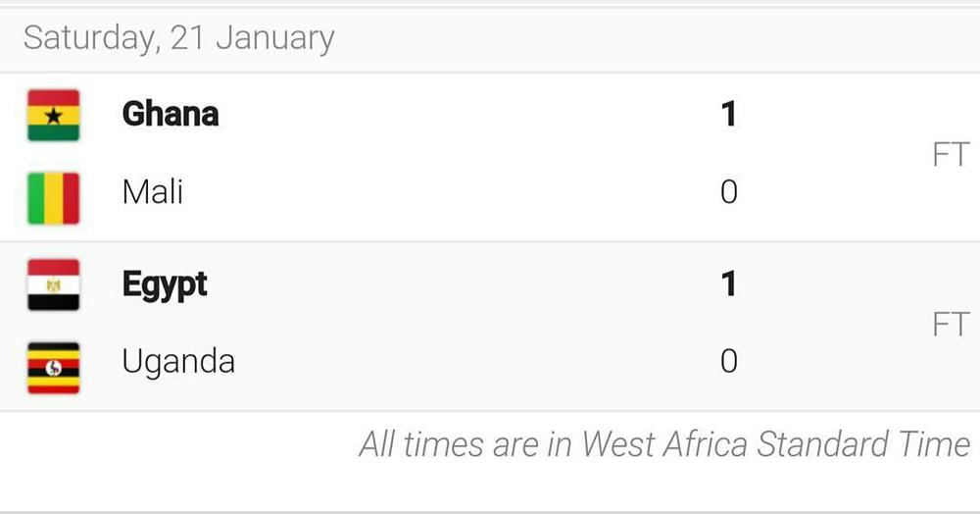The width and height of the screenshot is (980, 514).
Task: Open the Ghana vs Mali match row
Action: [490, 157]
